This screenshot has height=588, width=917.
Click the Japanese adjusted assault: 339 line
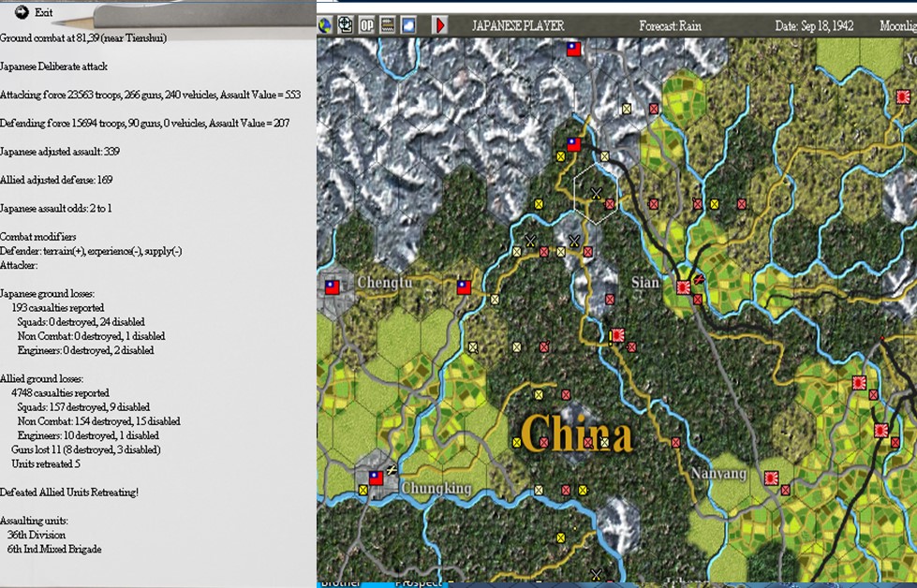coord(60,152)
